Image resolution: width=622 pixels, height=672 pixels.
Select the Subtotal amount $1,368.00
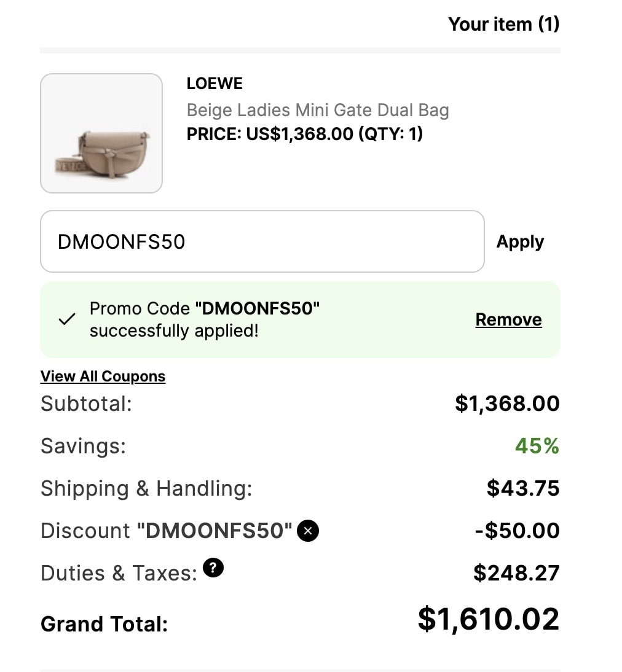[508, 404]
